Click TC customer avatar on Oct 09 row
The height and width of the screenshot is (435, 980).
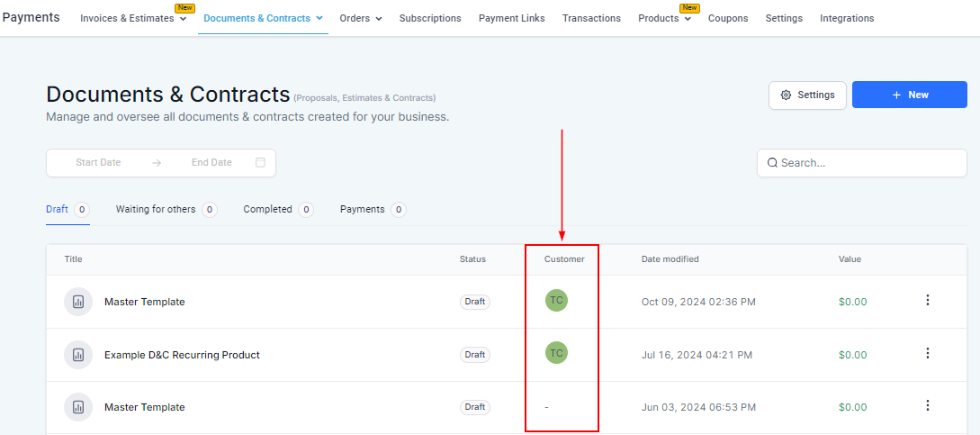(x=556, y=300)
